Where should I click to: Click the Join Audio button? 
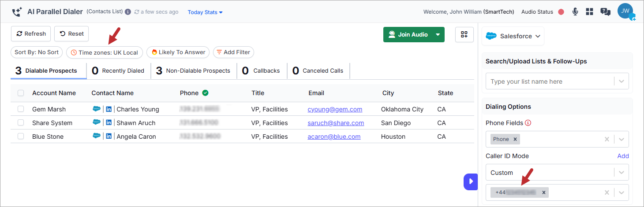tap(408, 34)
